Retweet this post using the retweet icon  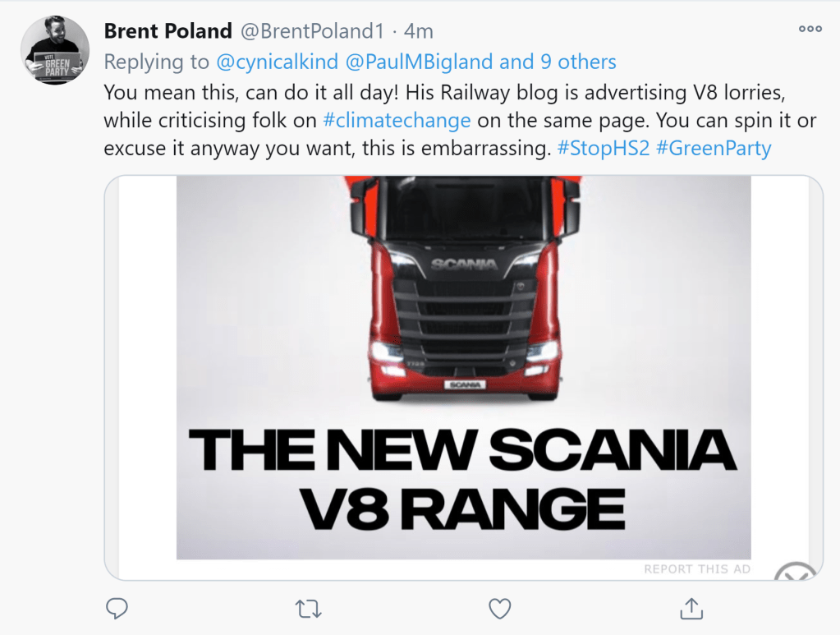309,608
